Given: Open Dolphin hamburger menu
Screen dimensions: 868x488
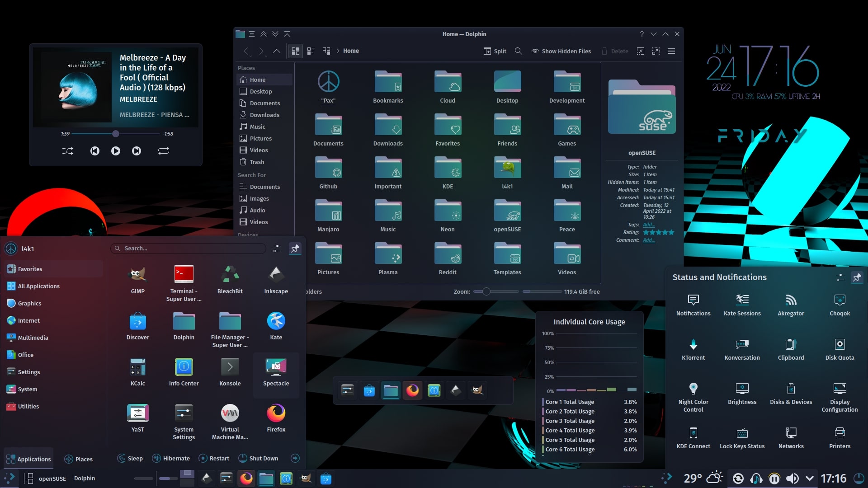Looking at the screenshot, I should coord(671,51).
